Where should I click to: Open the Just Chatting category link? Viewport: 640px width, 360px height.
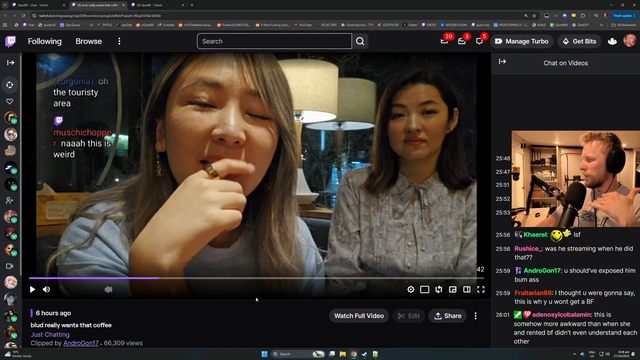pyautogui.click(x=50, y=335)
